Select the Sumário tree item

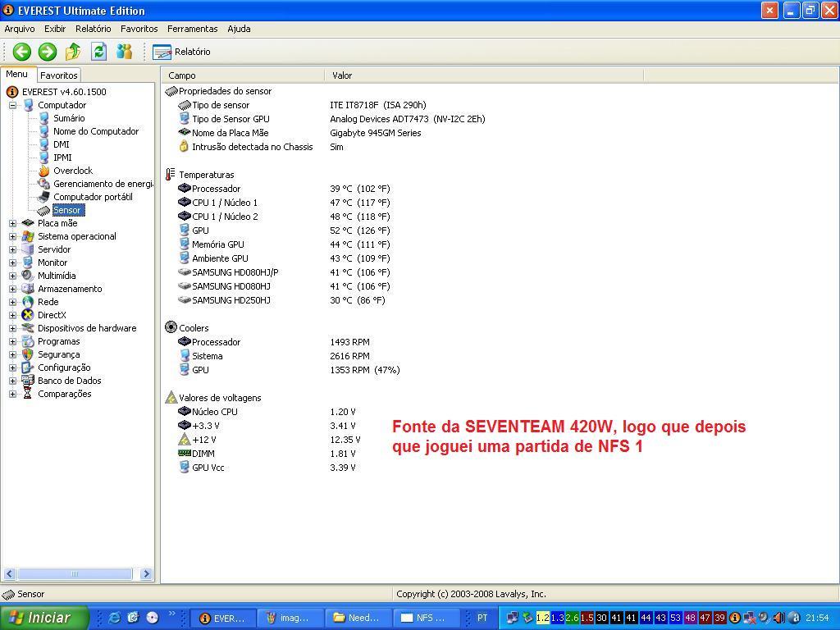(x=69, y=118)
